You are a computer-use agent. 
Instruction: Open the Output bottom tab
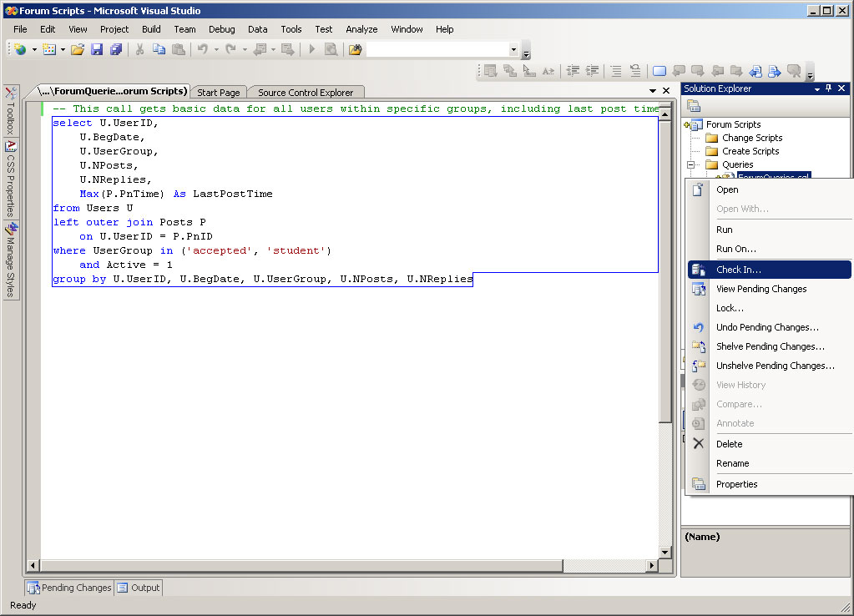click(139, 588)
